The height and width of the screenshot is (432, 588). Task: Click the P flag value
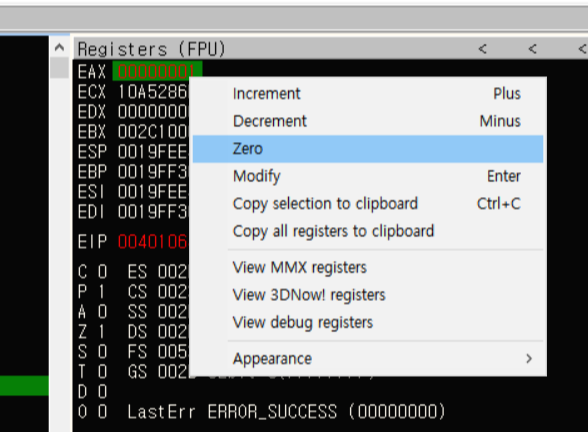click(102, 291)
